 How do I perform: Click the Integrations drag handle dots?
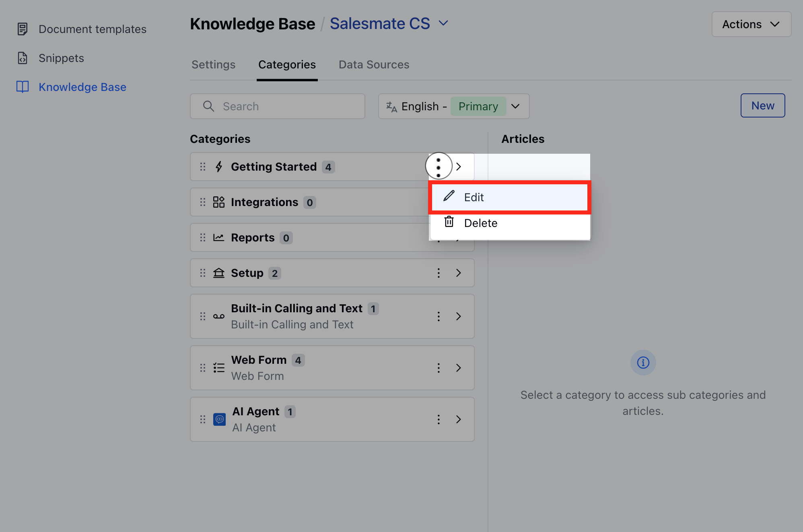click(203, 202)
